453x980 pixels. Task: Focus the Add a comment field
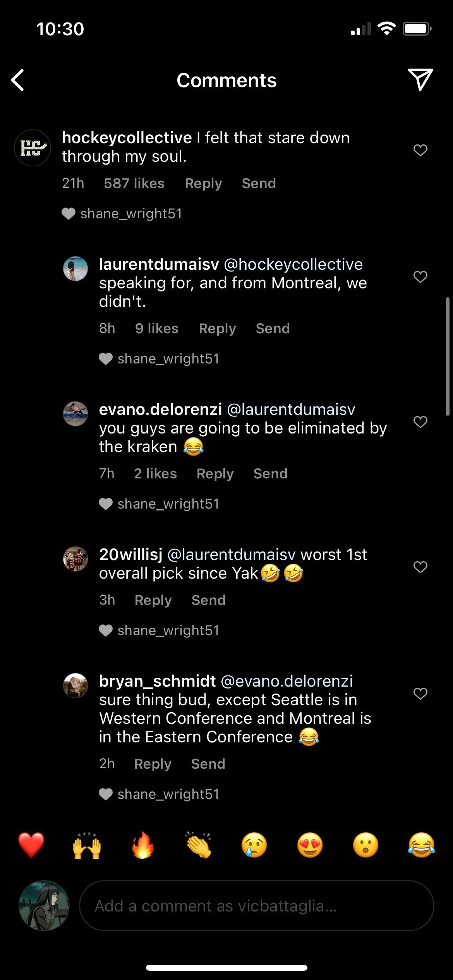coord(256,906)
